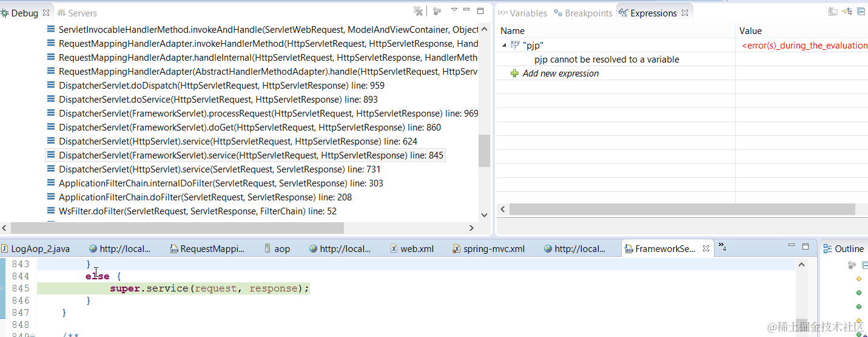The height and width of the screenshot is (337, 868).
Task: Open the aop editor tab
Action: tap(277, 248)
